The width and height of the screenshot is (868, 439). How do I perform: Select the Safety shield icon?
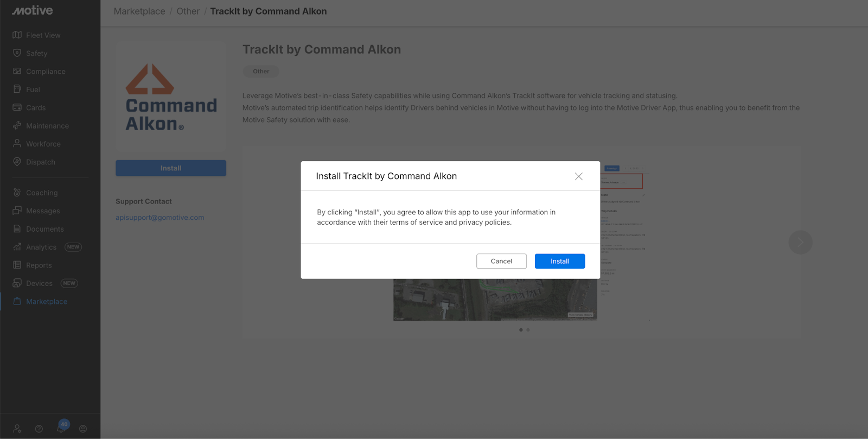pyautogui.click(x=17, y=53)
